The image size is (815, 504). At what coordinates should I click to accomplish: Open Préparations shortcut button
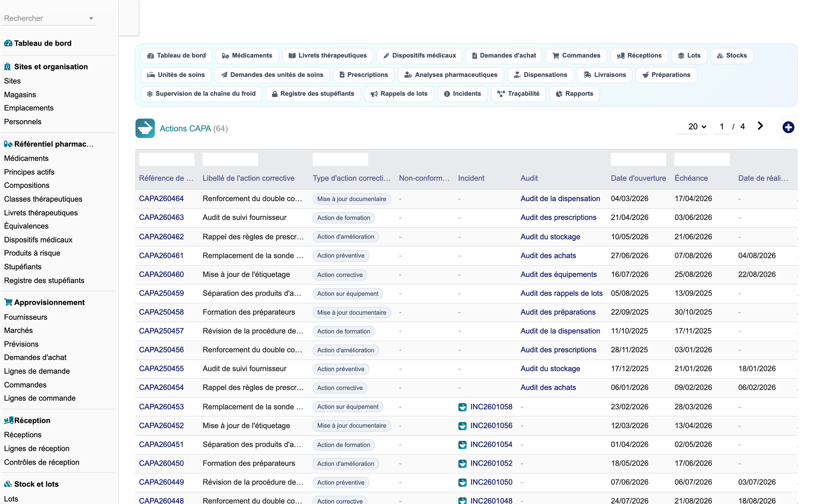pos(666,75)
